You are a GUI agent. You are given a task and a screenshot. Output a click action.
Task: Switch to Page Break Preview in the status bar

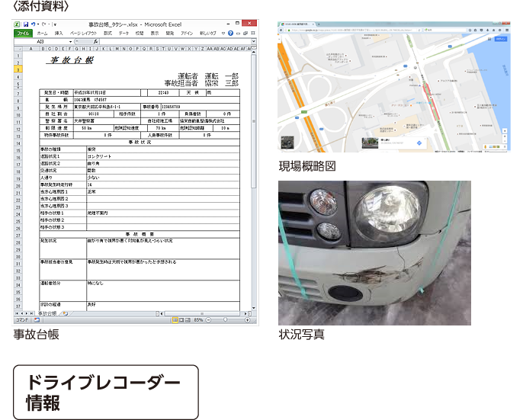tap(188, 320)
